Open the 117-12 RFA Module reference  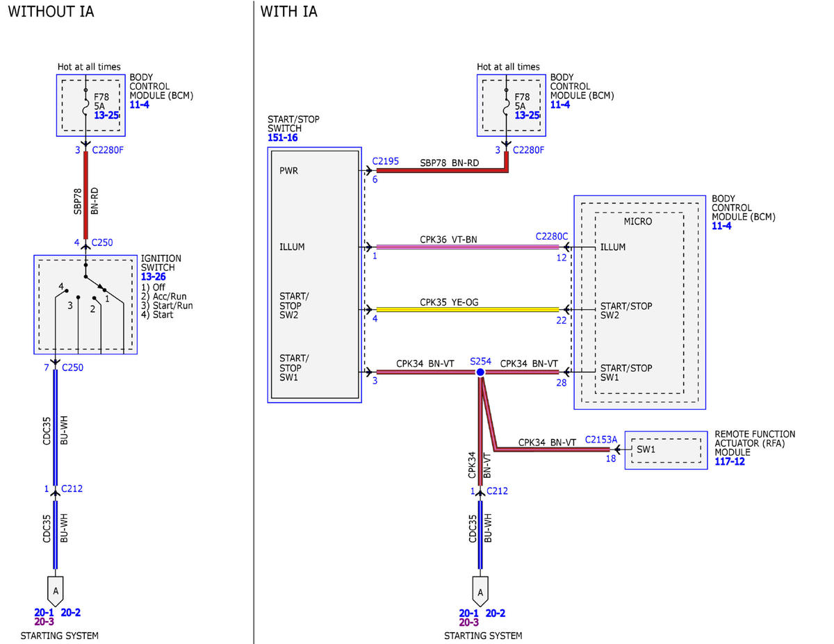pyautogui.click(x=730, y=461)
